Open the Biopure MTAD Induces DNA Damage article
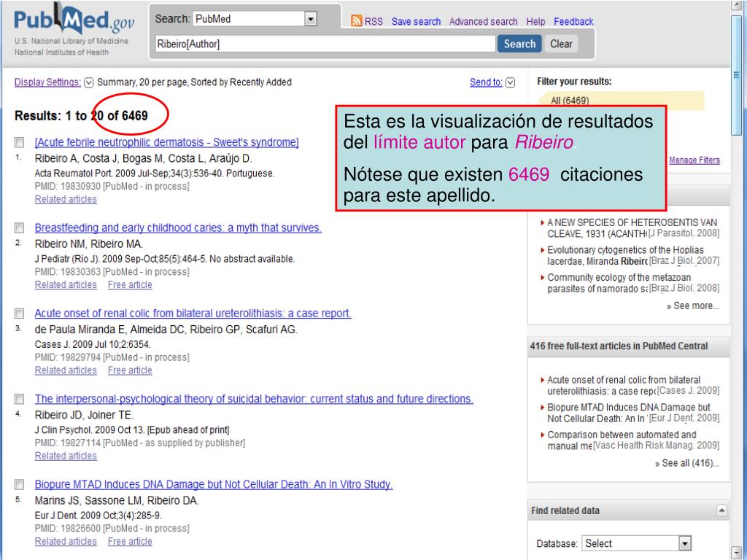This screenshot has height=560, width=747. (214, 484)
